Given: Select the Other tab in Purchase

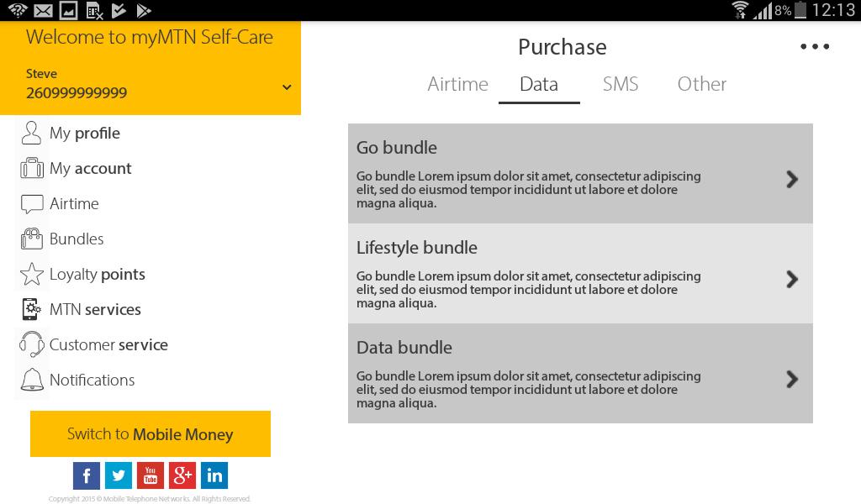Looking at the screenshot, I should [701, 84].
